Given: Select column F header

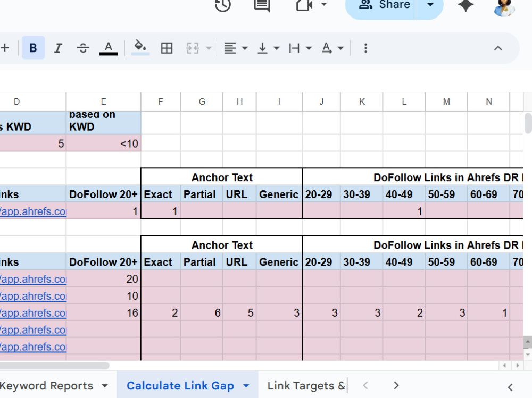Looking at the screenshot, I should point(161,101).
